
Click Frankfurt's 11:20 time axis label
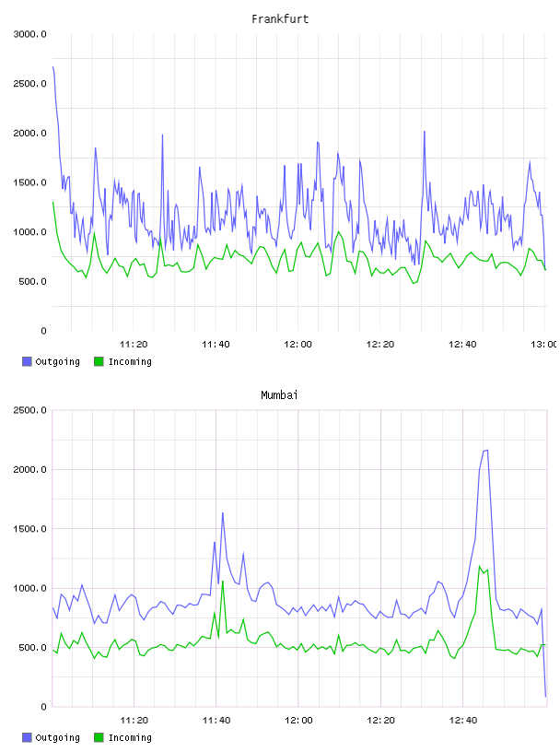click(134, 345)
